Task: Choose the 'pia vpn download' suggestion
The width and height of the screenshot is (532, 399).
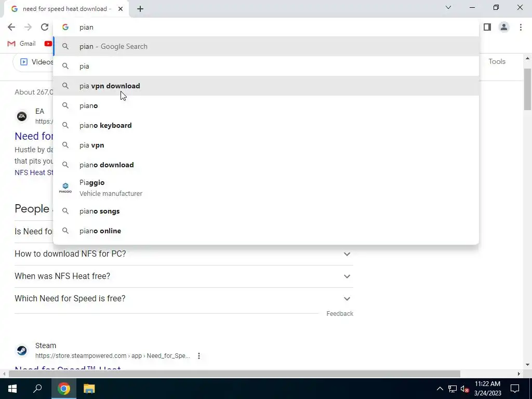Action: click(266, 86)
